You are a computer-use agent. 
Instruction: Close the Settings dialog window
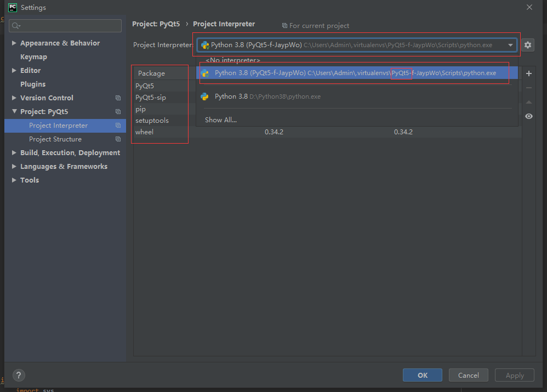pos(529,7)
